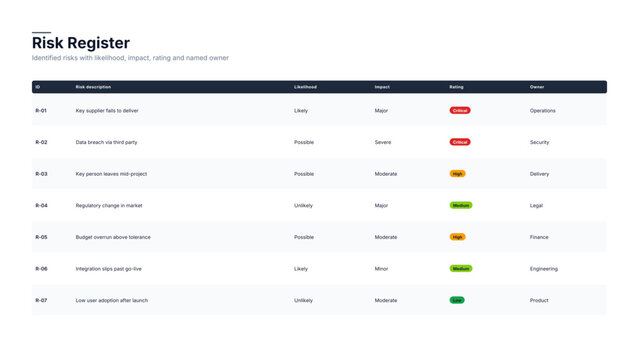Select "Budget overrun above tolerance" description
This screenshot has height=360, width=639.
click(x=113, y=237)
